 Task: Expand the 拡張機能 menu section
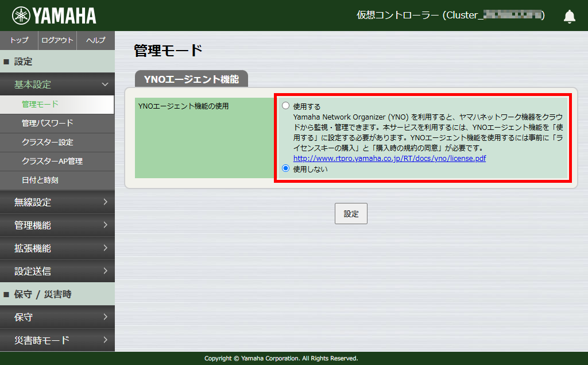pos(57,248)
